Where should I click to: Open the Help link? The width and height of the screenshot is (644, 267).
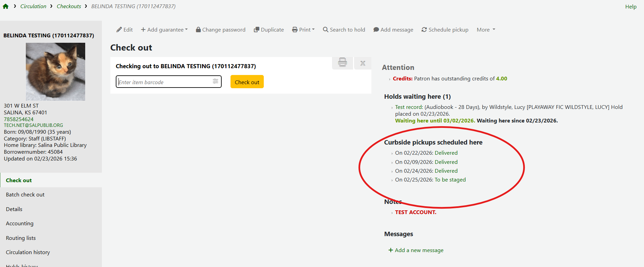coord(630,7)
